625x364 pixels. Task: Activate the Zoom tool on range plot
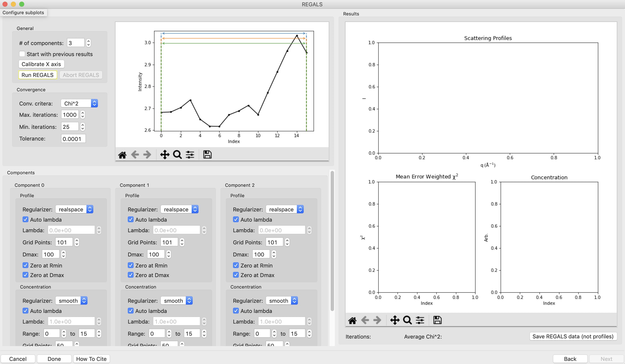click(x=177, y=155)
